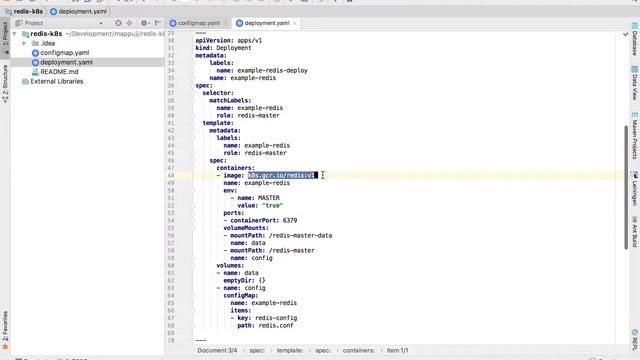Open the Leiningen tool window
The width and height of the screenshot is (640, 360).
point(635,189)
